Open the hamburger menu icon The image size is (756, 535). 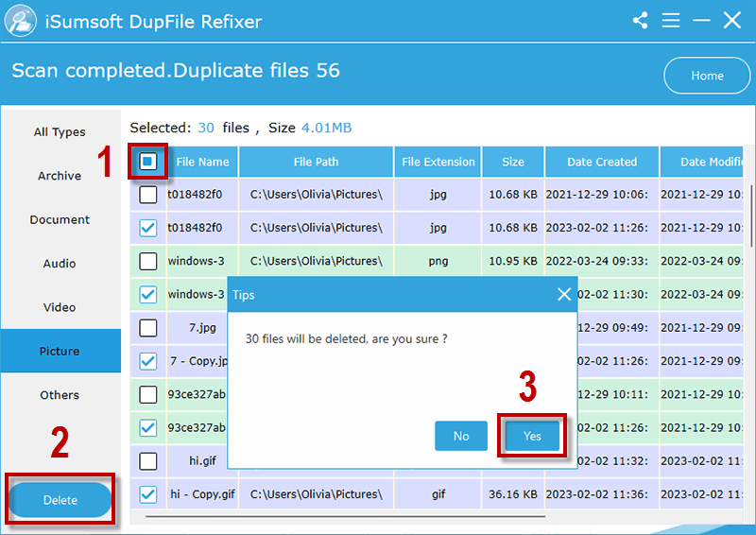pos(671,20)
